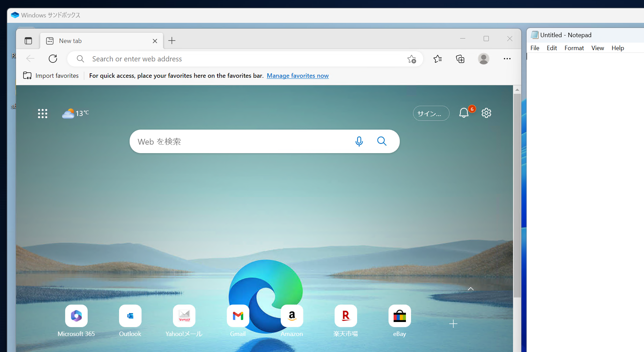Select the New tab browser tab
Screen dimensions: 644x352
click(85, 41)
